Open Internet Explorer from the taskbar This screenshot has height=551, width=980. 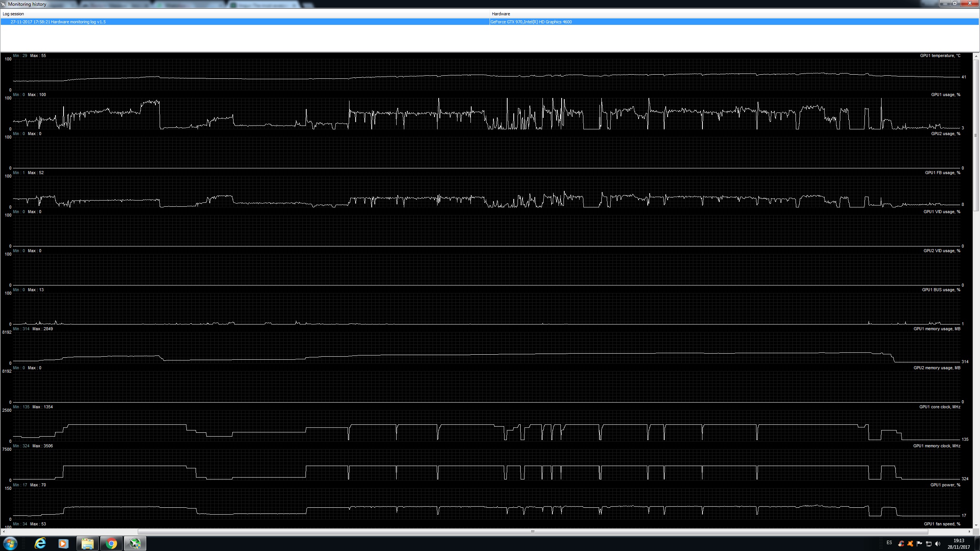click(x=40, y=543)
